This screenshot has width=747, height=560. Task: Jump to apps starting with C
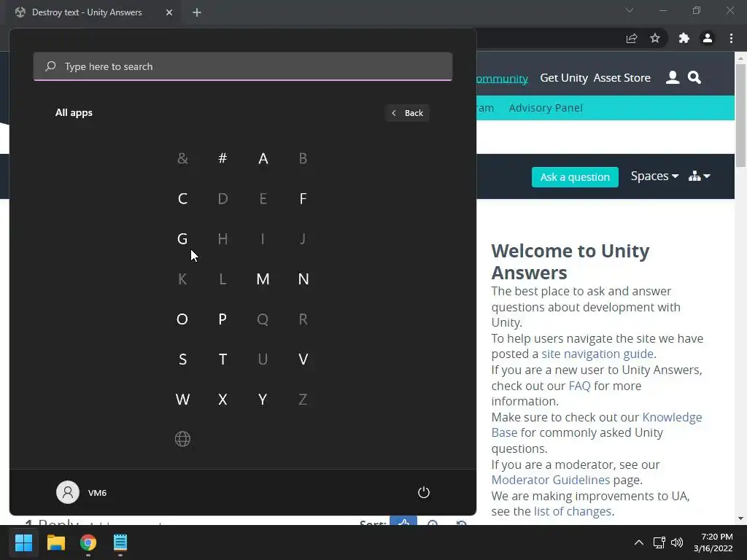[182, 198]
